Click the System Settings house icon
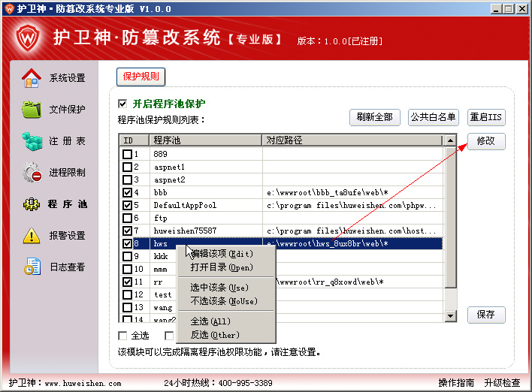This screenshot has height=392, width=532. point(32,78)
